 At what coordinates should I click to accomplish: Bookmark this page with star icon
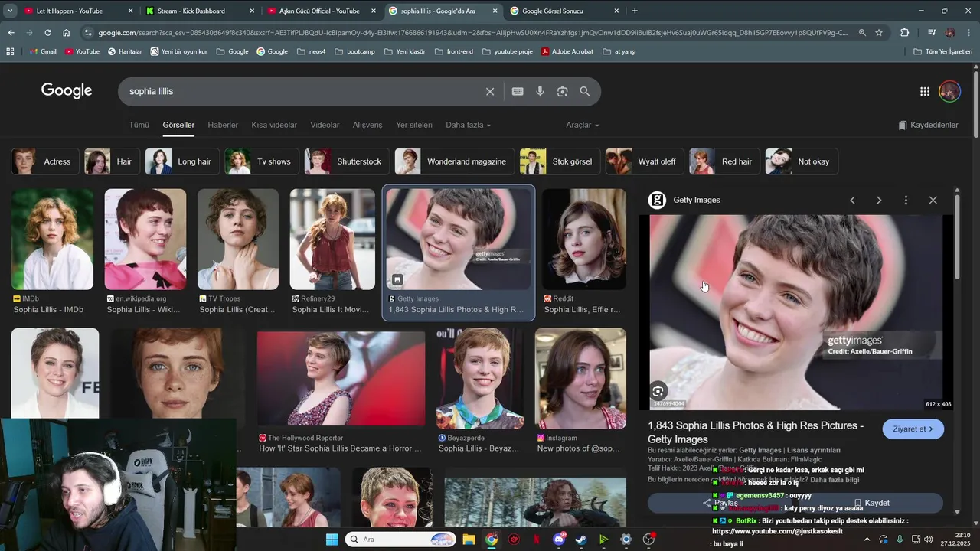(x=879, y=33)
